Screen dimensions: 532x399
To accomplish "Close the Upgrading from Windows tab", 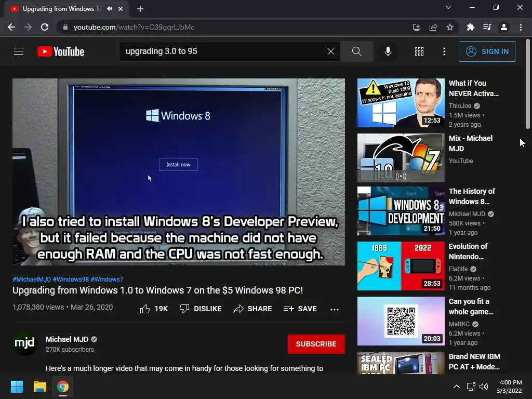I will click(121, 9).
